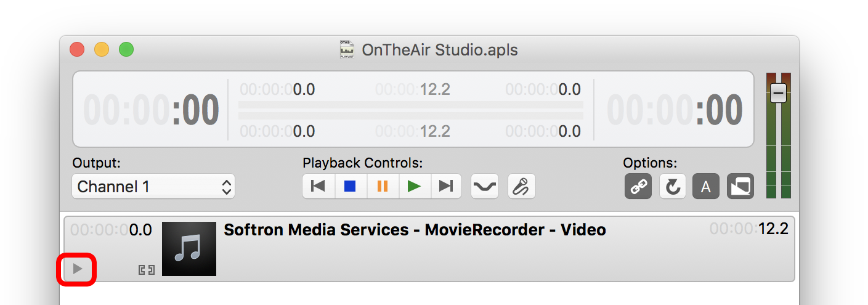Click the small play triangle on the clip row
This screenshot has height=305, width=868.
coord(77,269)
